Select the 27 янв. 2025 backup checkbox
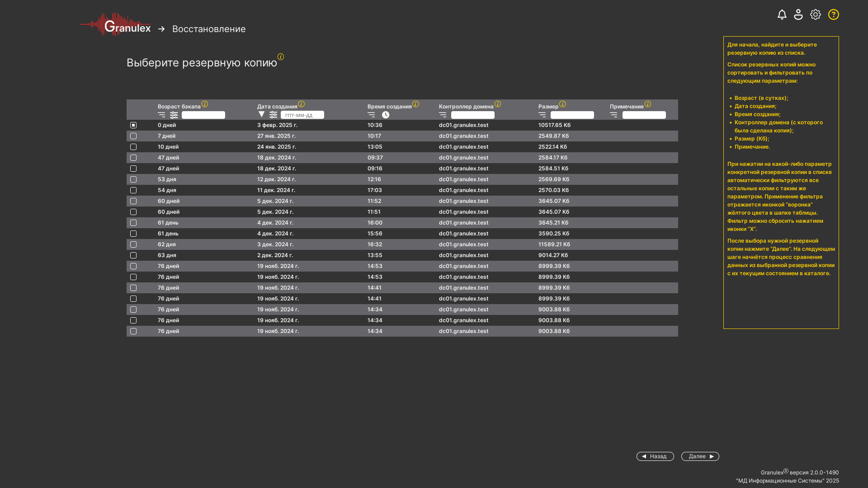 coord(133,136)
